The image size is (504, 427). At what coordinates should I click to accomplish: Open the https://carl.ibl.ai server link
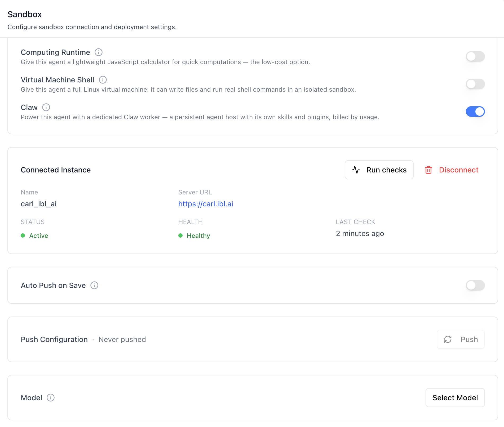206,204
